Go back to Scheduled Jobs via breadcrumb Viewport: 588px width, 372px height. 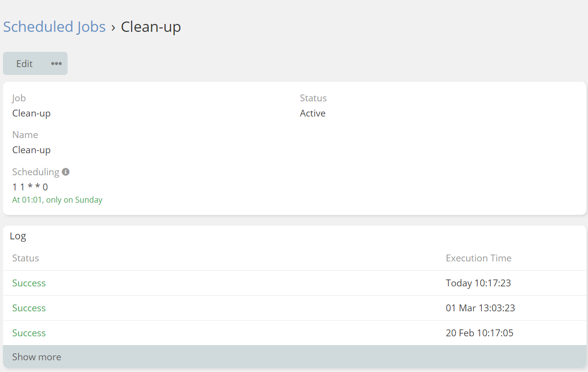pos(54,26)
